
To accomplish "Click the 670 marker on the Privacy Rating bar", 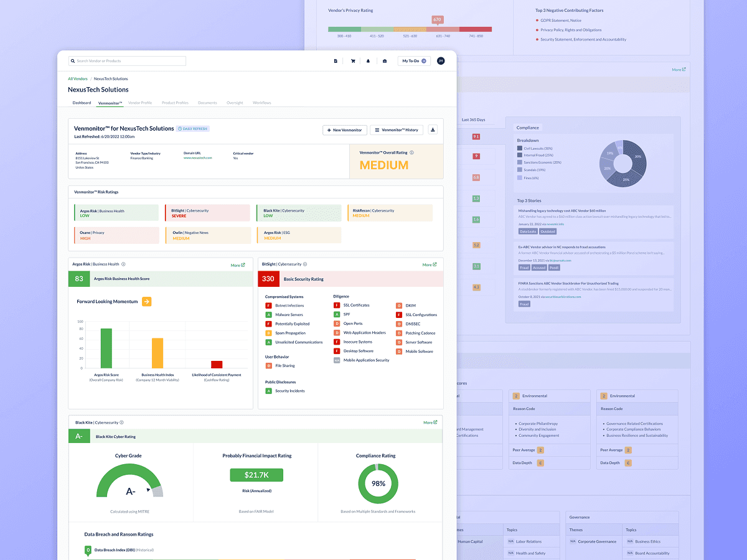I will (437, 19).
